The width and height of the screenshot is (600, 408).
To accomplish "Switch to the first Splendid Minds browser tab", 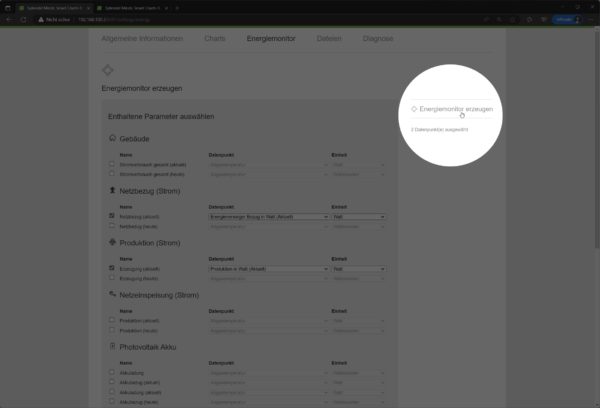I will [54, 8].
